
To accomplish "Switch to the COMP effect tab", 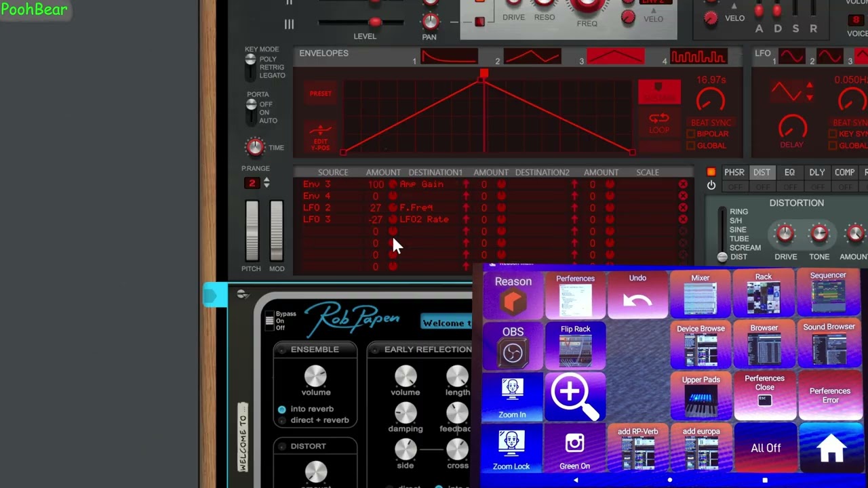I will click(x=844, y=173).
